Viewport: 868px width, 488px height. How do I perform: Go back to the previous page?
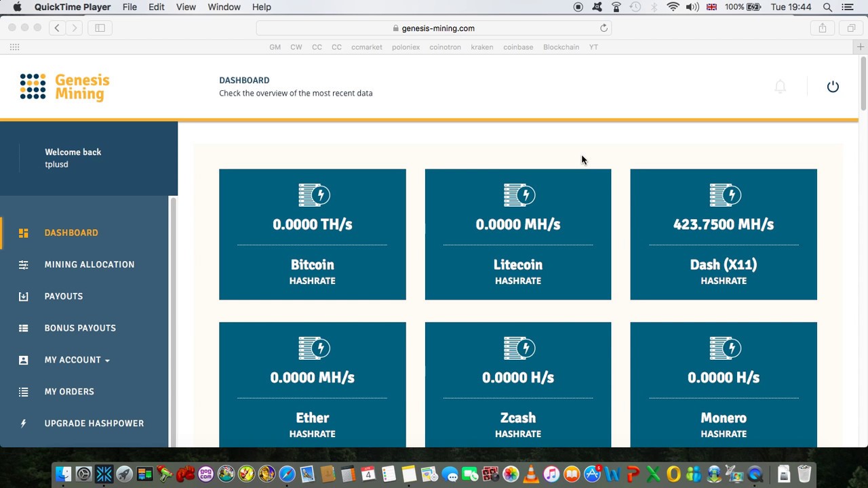click(x=57, y=28)
